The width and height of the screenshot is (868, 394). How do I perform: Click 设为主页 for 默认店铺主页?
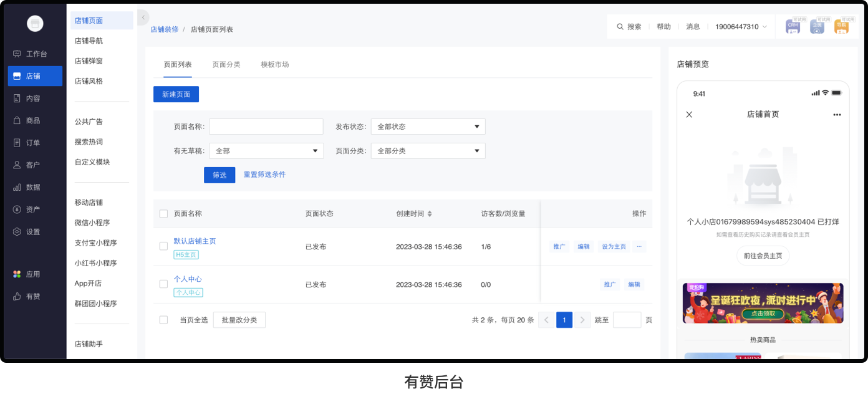coord(614,247)
